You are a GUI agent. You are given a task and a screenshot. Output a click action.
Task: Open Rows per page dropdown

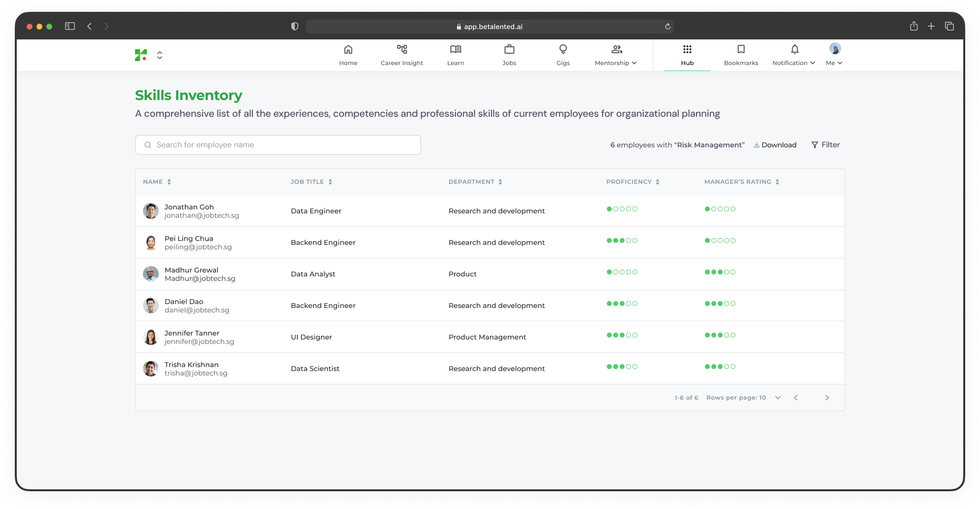pyautogui.click(x=743, y=398)
